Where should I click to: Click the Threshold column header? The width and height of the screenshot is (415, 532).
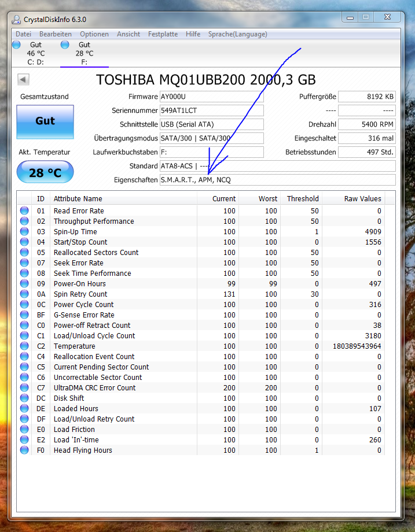tap(301, 198)
